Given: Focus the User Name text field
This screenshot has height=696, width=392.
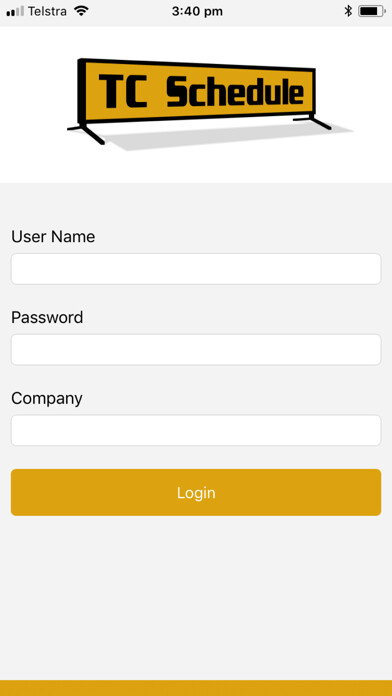Looking at the screenshot, I should point(196,269).
